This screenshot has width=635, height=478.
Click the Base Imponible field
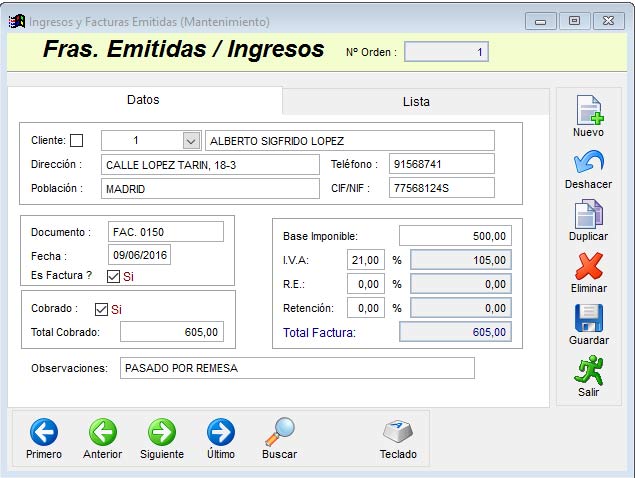point(455,236)
